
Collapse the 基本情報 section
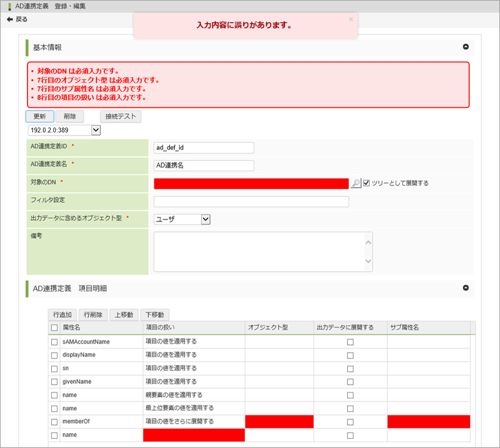pyautogui.click(x=465, y=47)
